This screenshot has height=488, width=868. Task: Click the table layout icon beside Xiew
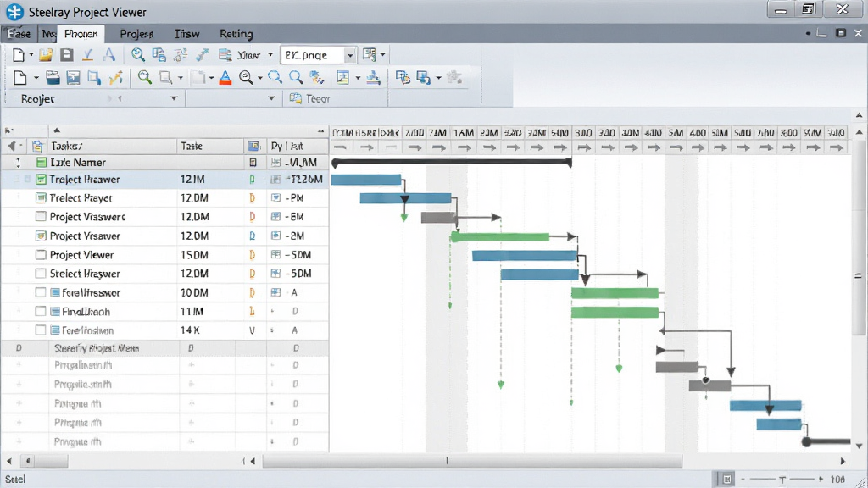click(225, 55)
